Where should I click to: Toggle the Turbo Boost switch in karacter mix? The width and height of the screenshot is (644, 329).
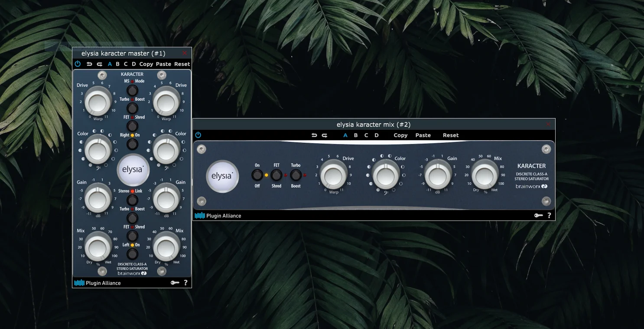click(296, 175)
